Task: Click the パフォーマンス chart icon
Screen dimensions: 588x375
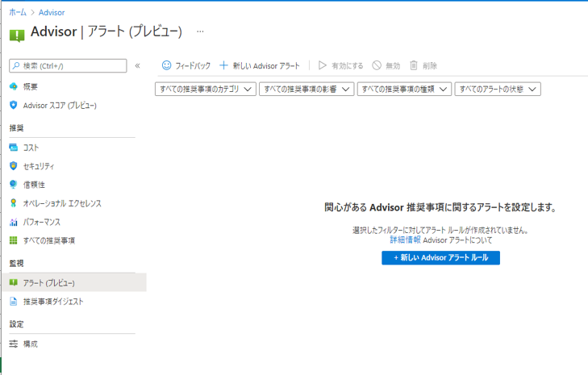Action: [14, 222]
